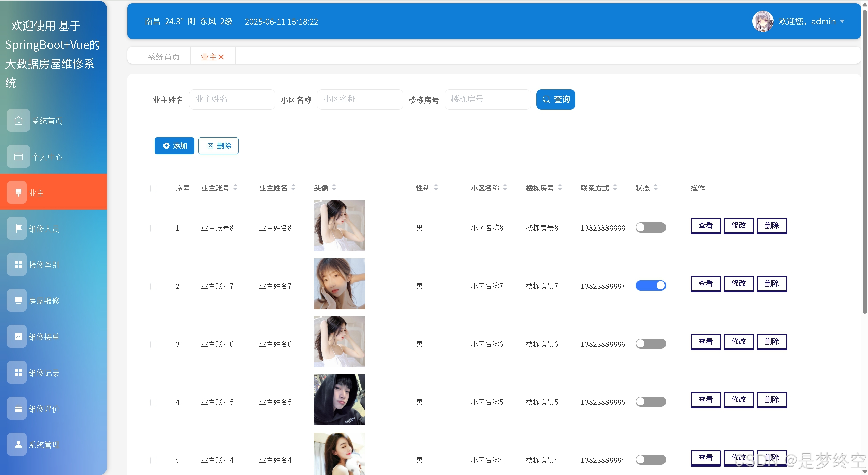Click the 维修接单 chart icon in sidebar

[18, 336]
